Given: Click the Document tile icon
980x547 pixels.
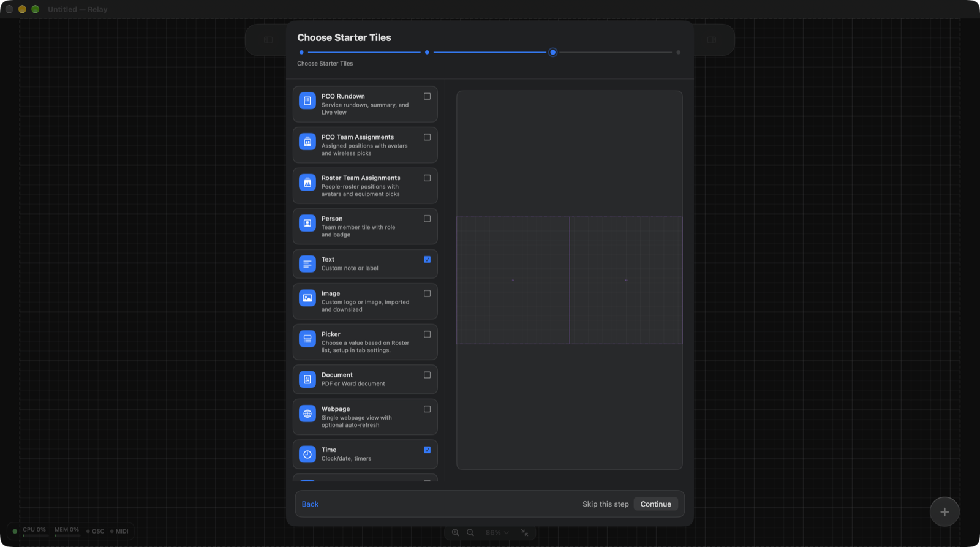Looking at the screenshot, I should [307, 379].
